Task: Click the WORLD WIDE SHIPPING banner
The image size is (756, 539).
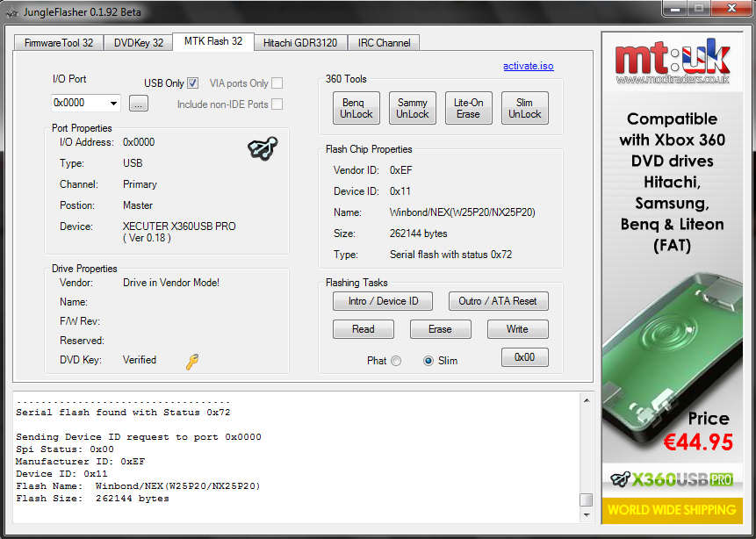Action: (672, 510)
